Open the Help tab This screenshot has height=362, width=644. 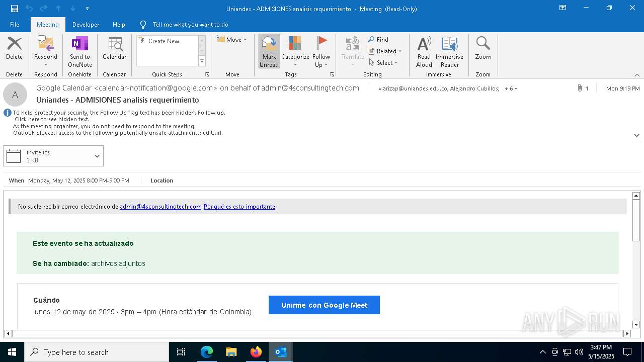coord(119,24)
